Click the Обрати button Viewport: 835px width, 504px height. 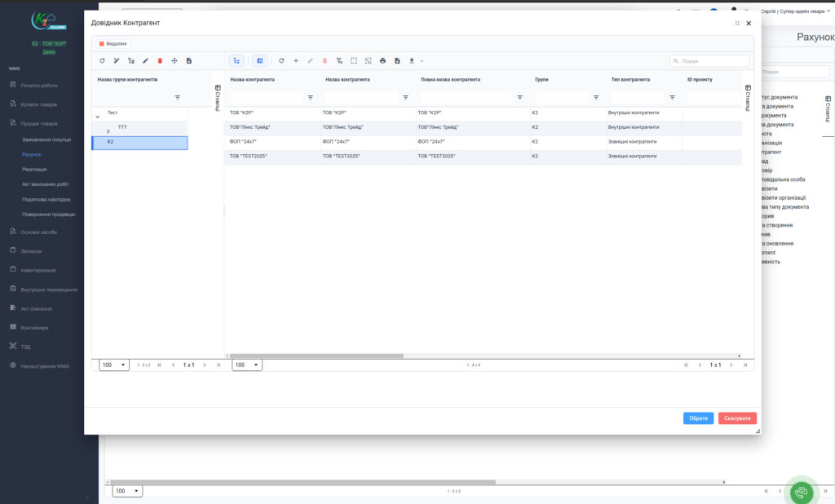(x=698, y=418)
